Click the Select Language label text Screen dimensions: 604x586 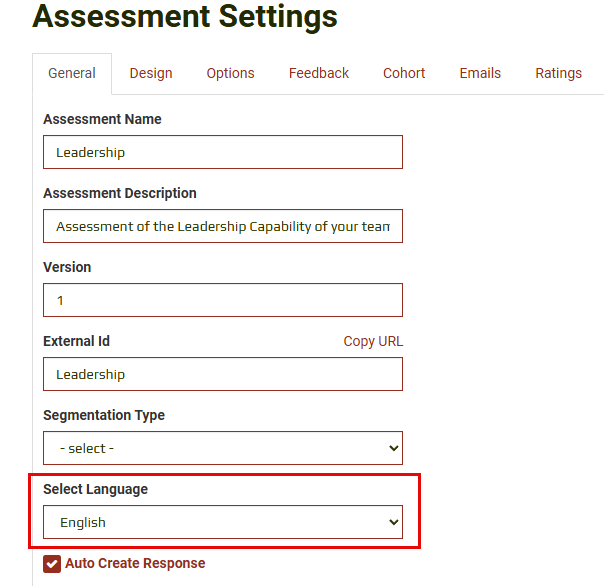coord(95,489)
